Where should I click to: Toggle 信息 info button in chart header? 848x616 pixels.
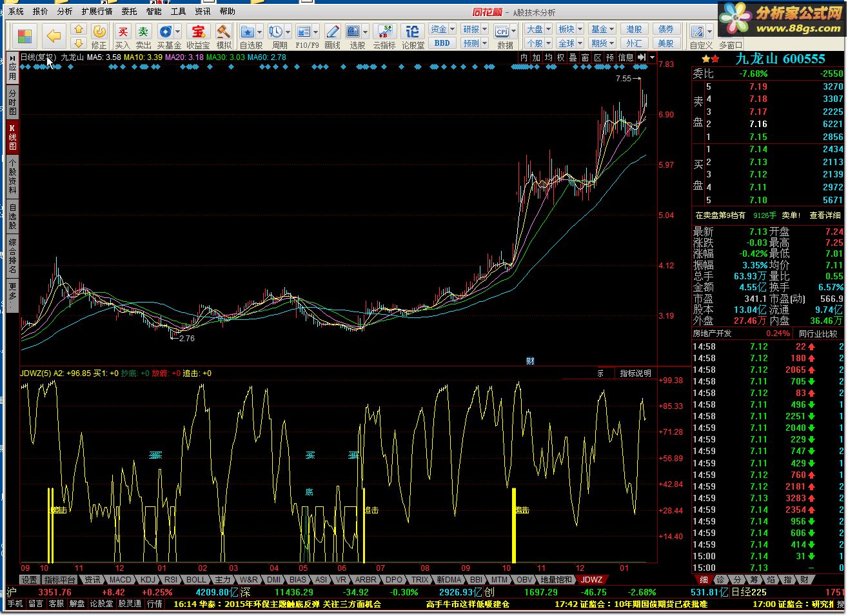626,57
